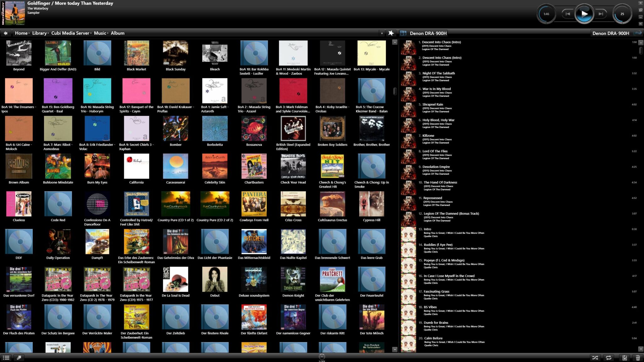644x362 pixels.
Task: Open the Broken Boy Soldiers album
Action: coord(332,131)
